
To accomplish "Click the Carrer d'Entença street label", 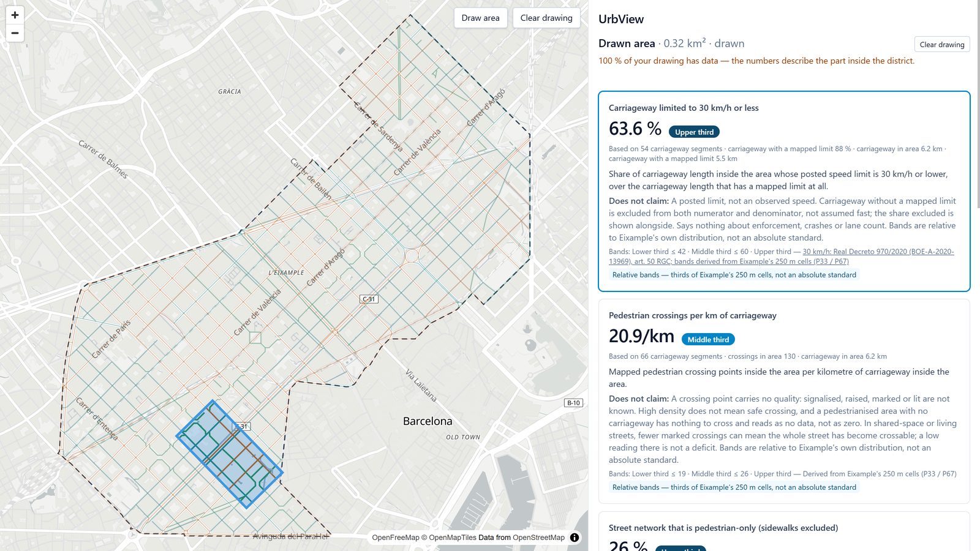I will pyautogui.click(x=97, y=419).
